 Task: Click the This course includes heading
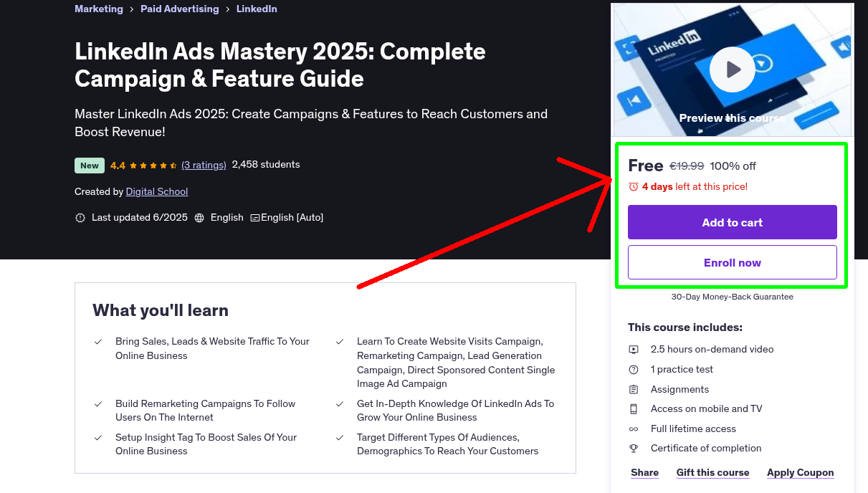point(685,327)
